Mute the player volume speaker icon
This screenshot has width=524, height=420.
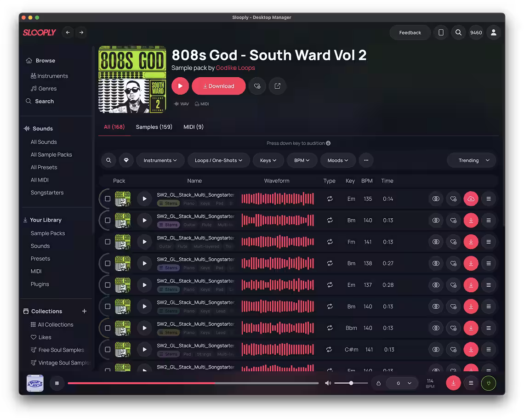[x=328, y=383]
